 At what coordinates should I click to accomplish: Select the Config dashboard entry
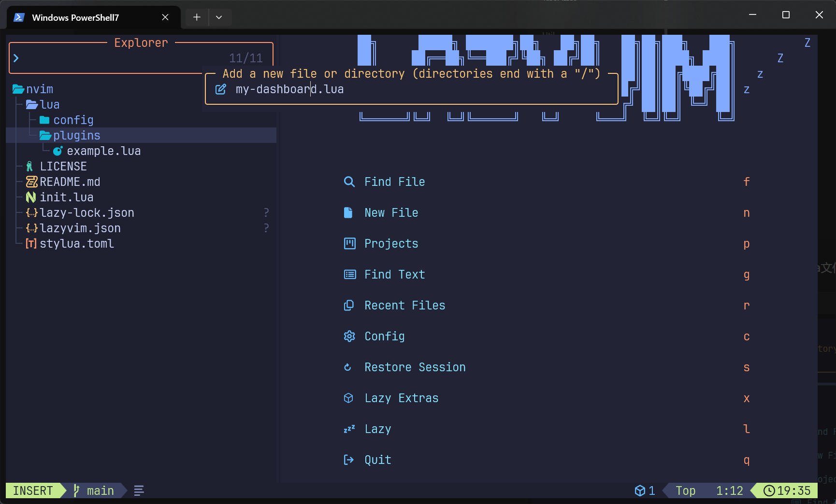coord(547,336)
